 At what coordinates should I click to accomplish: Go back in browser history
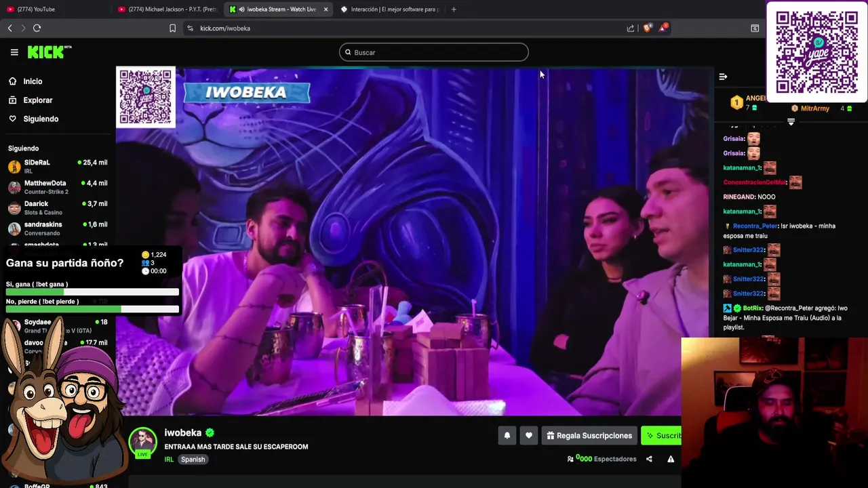pos(9,28)
